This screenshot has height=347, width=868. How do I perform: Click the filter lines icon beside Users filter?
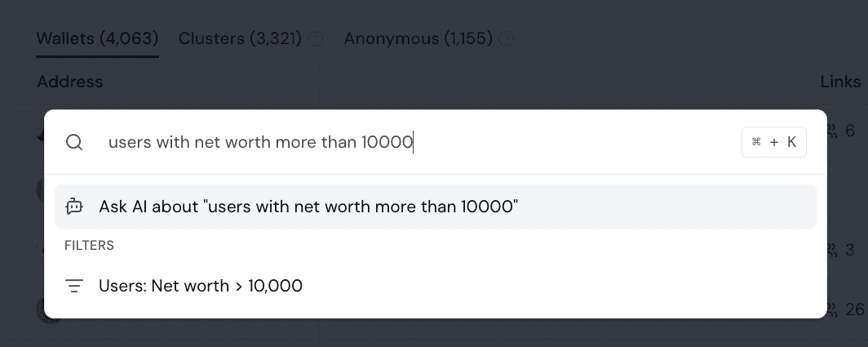74,286
